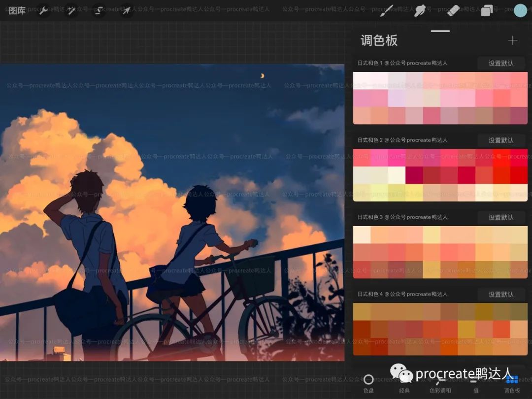
Task: Switch to the 经典 classic tab
Action: 404,384
